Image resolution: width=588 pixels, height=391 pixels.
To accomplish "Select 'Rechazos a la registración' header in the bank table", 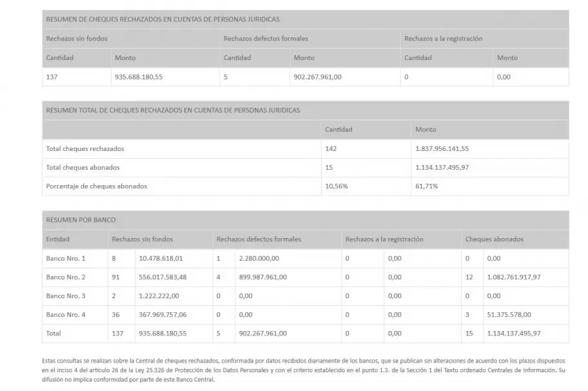I will point(384,239).
